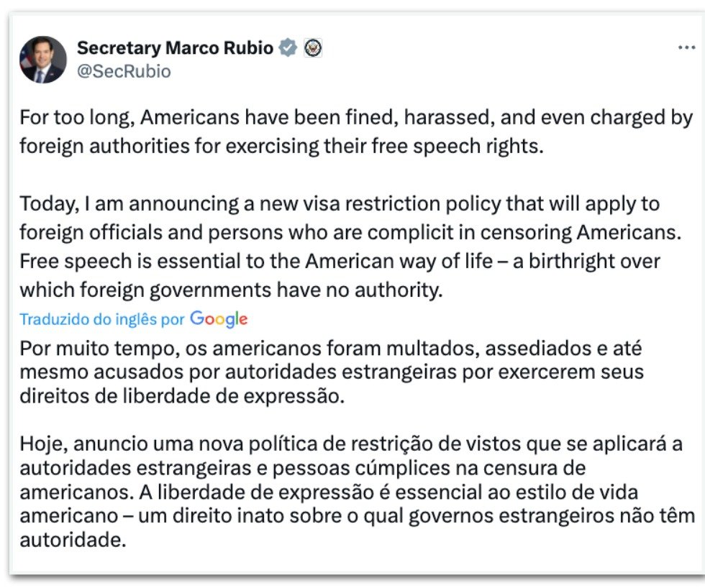Click the line starting 'mesmo acusados por autoridades'

tap(331, 373)
